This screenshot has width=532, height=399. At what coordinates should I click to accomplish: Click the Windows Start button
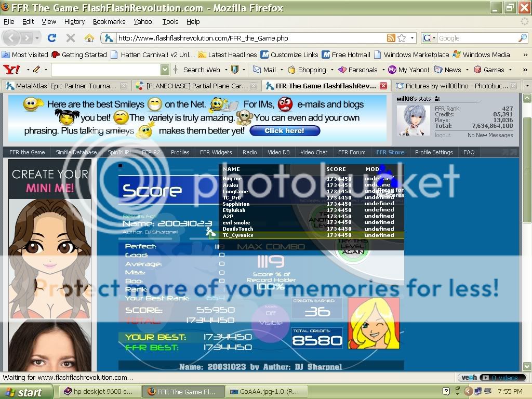tap(27, 392)
